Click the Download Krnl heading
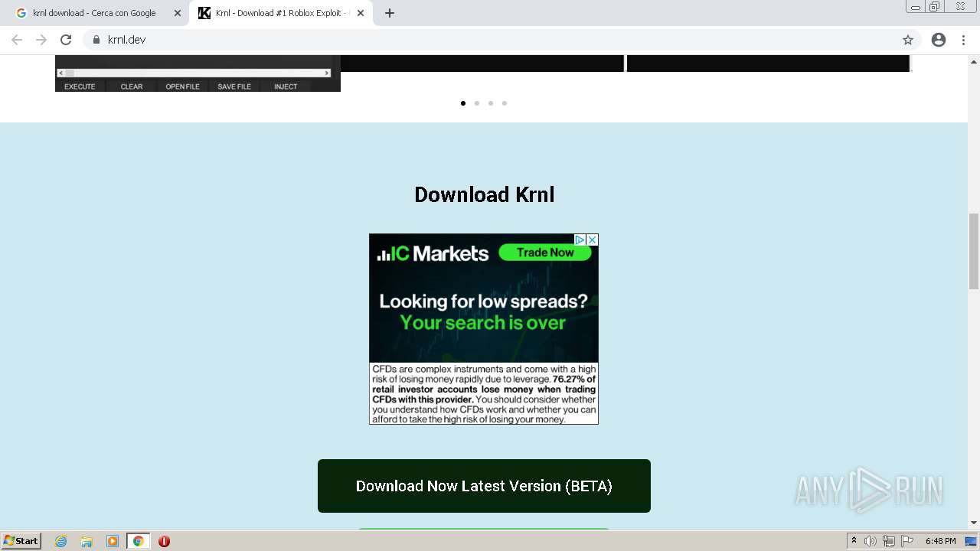980x551 pixels. [x=484, y=194]
